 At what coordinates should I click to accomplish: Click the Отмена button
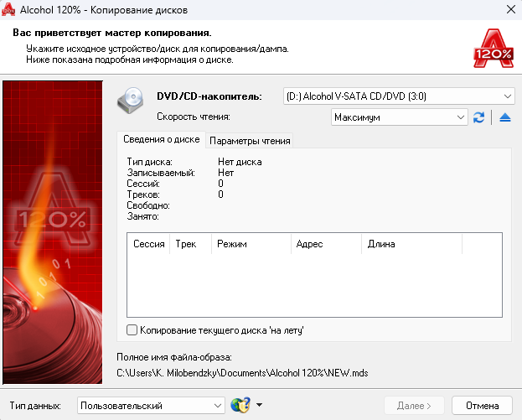tap(482, 406)
